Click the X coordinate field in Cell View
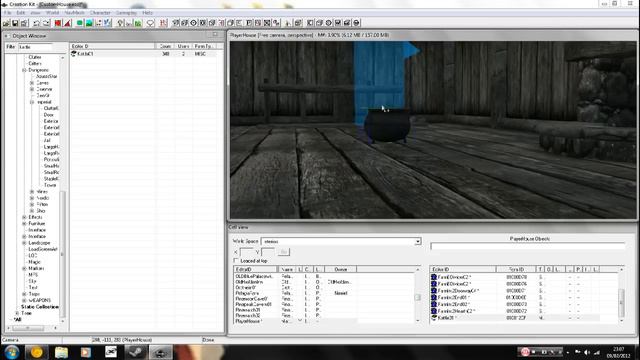The image size is (640, 360). (x=247, y=252)
